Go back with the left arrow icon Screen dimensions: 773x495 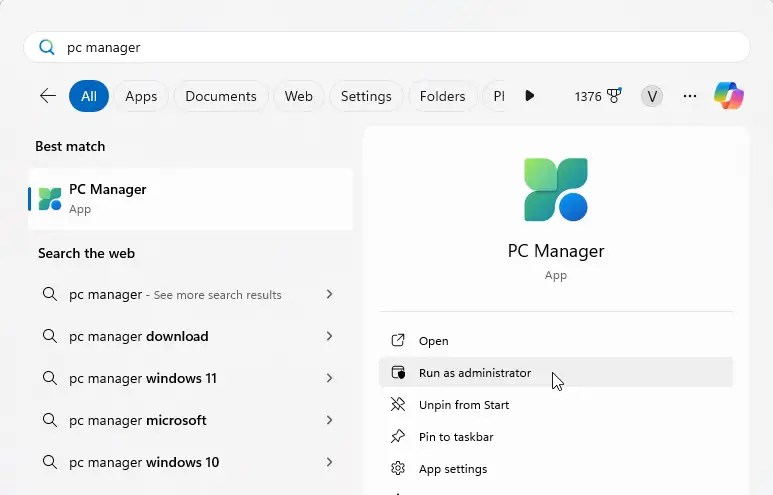48,96
